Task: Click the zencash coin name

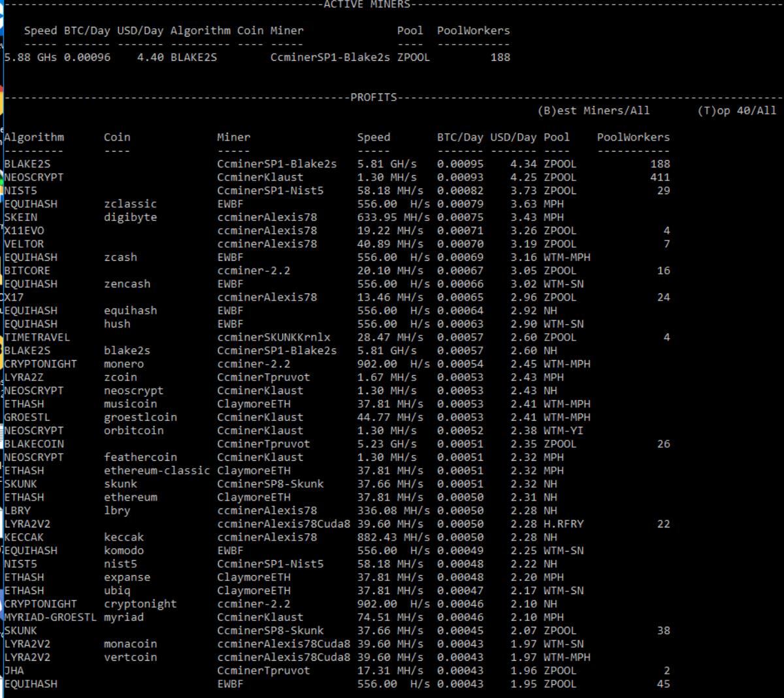Action: pos(127,284)
